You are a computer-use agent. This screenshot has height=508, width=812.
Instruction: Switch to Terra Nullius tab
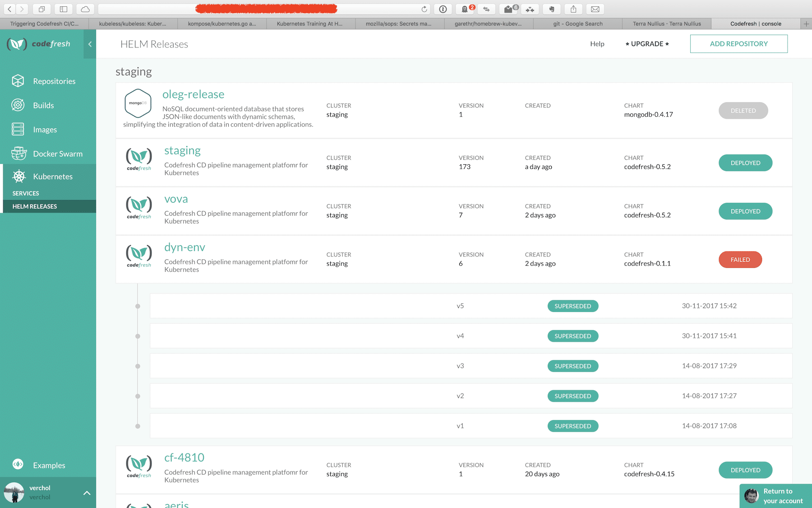point(667,24)
